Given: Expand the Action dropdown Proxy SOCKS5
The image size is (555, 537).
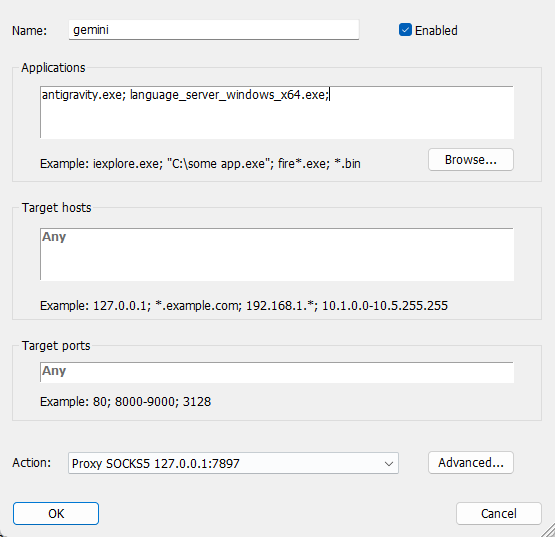Looking at the screenshot, I should point(233,463).
